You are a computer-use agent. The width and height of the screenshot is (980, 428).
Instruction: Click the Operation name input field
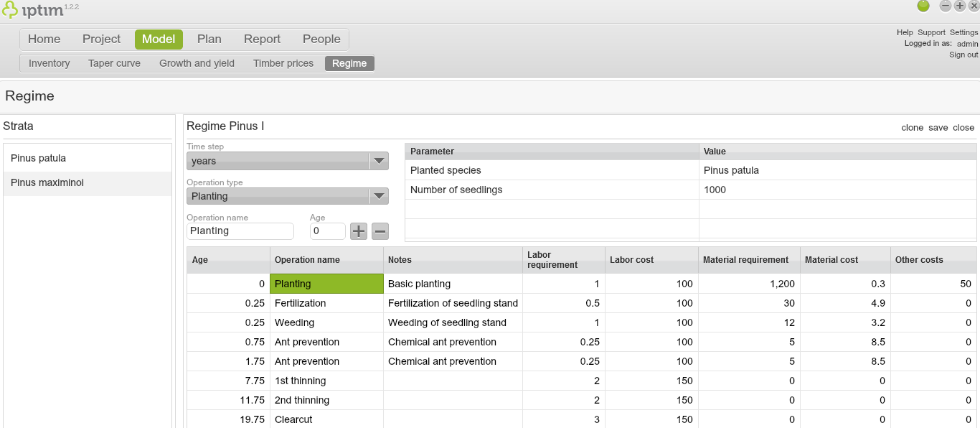pyautogui.click(x=240, y=231)
